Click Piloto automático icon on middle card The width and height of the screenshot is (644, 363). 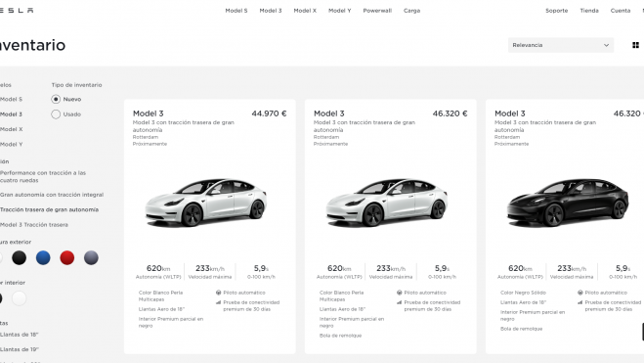(400, 293)
